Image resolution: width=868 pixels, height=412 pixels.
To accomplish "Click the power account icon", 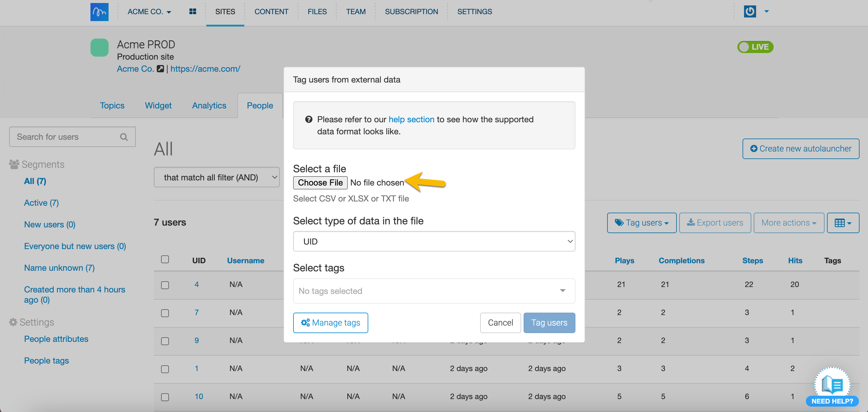I will pyautogui.click(x=750, y=11).
